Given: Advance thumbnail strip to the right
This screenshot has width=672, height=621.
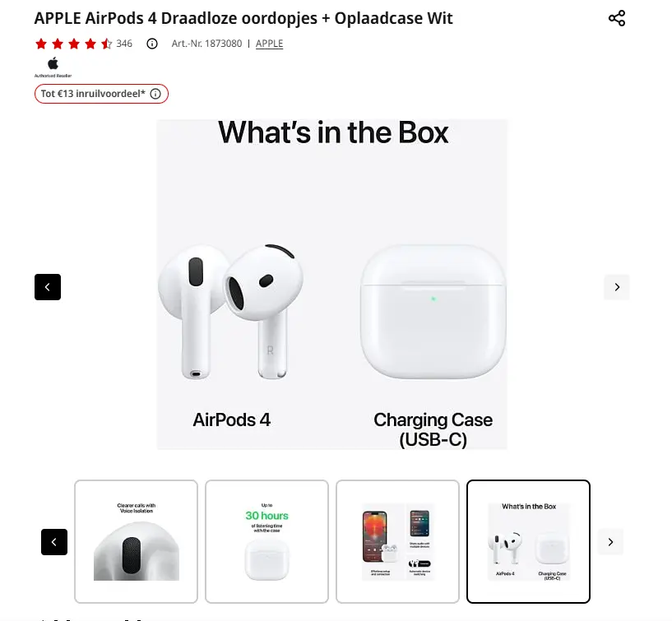Looking at the screenshot, I should click(610, 542).
